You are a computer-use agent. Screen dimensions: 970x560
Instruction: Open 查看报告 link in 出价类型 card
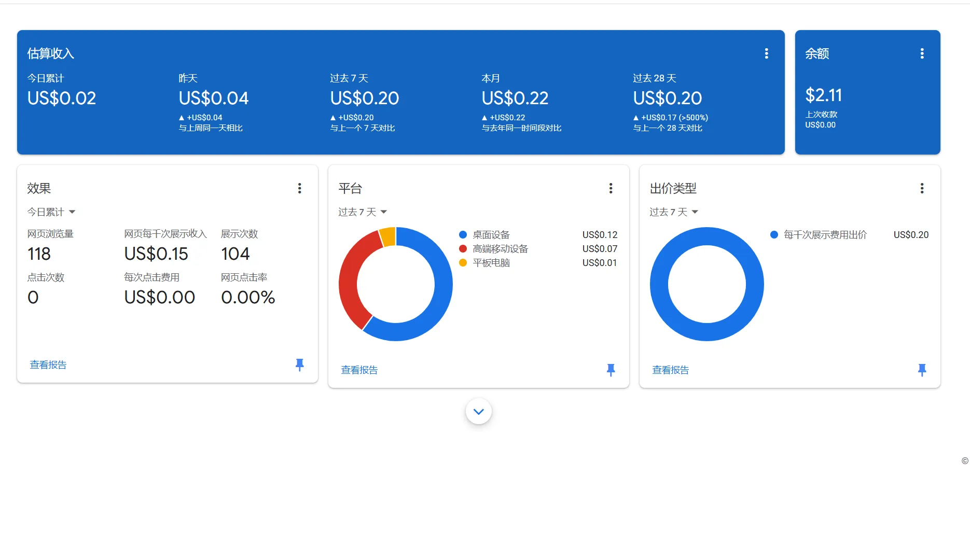click(x=671, y=370)
